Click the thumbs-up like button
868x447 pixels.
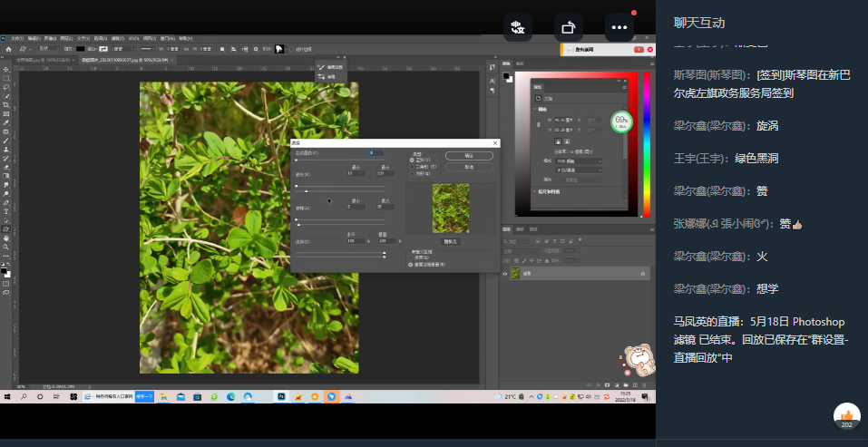(x=846, y=416)
